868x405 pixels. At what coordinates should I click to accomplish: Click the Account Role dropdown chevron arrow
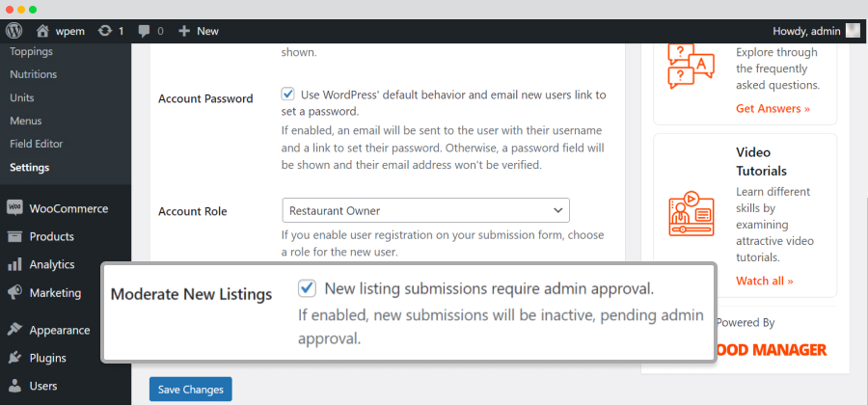click(557, 211)
